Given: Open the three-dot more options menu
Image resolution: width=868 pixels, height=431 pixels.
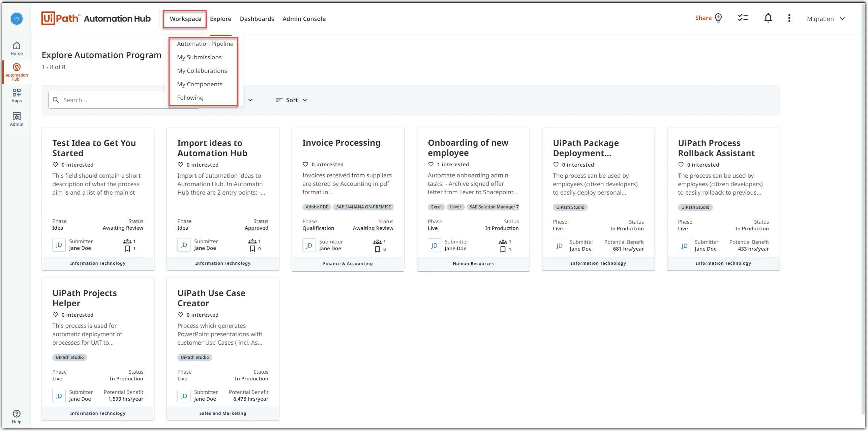Looking at the screenshot, I should point(789,18).
